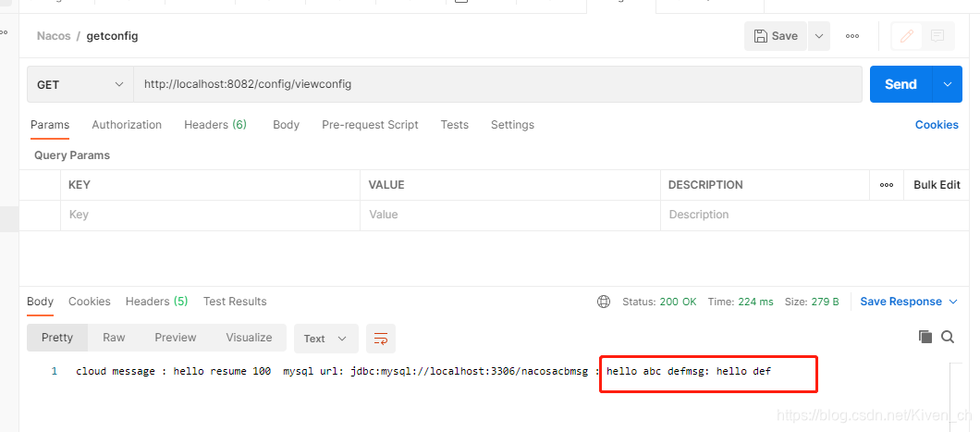This screenshot has width=980, height=432.
Task: Click the comment icon
Action: (937, 36)
